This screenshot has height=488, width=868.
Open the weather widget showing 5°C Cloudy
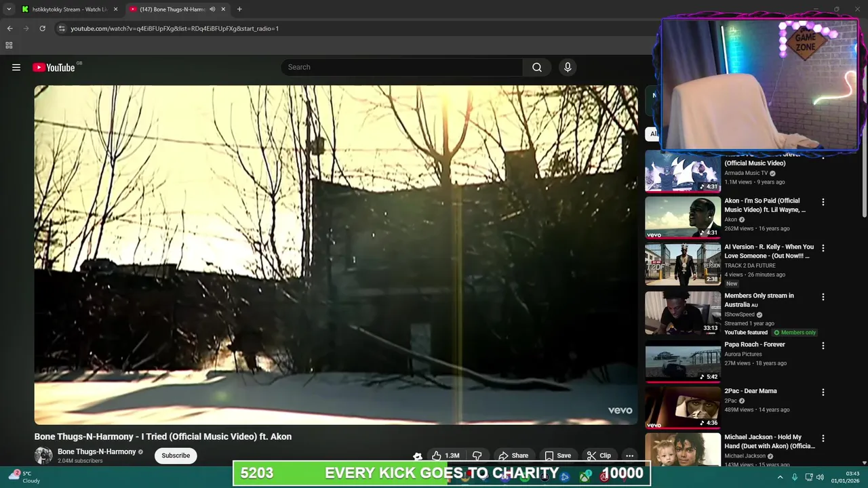(x=24, y=477)
